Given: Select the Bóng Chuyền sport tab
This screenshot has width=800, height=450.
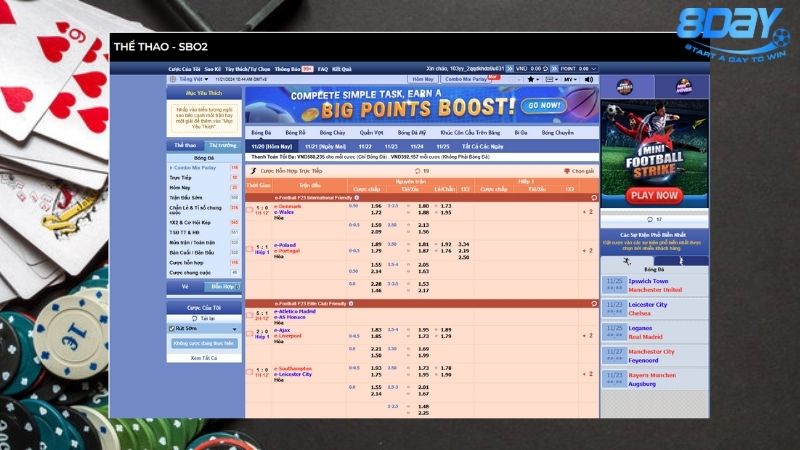Looking at the screenshot, I should coord(558,133).
